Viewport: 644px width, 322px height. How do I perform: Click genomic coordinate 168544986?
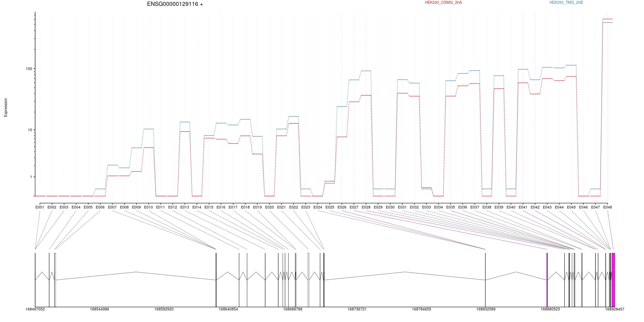[100, 309]
